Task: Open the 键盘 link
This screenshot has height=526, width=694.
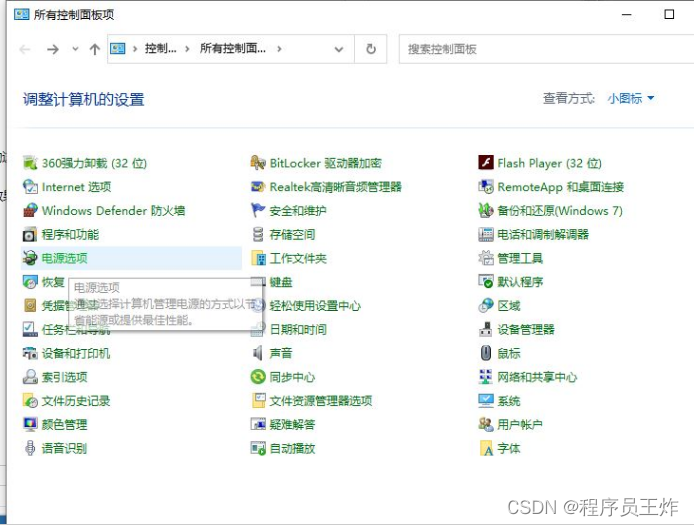Action: (x=281, y=282)
